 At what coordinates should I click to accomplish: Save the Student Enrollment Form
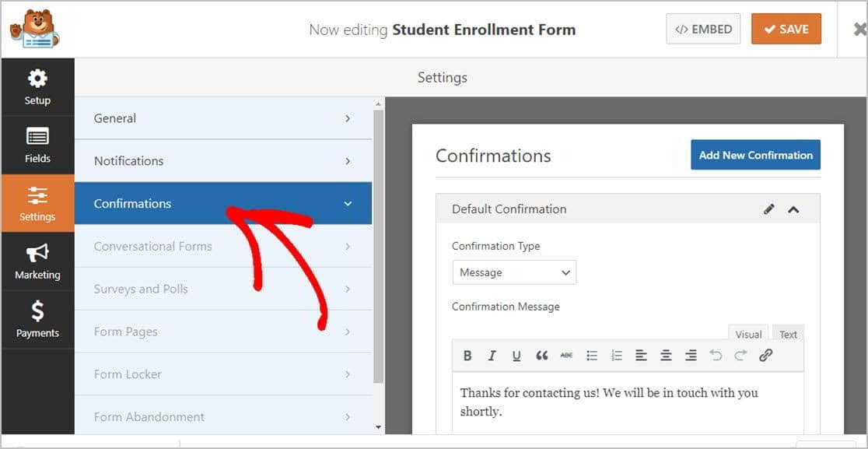pyautogui.click(x=786, y=29)
